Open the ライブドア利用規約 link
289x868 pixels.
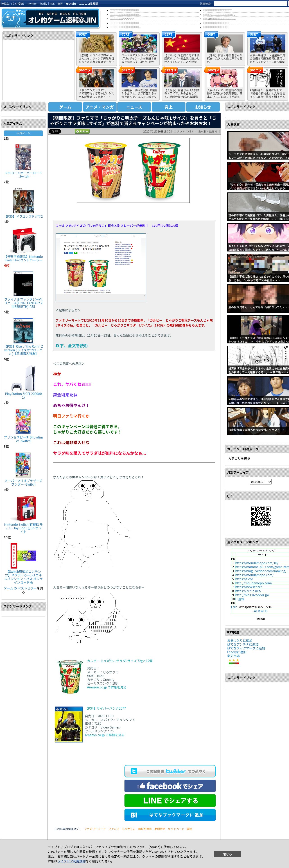71,861
